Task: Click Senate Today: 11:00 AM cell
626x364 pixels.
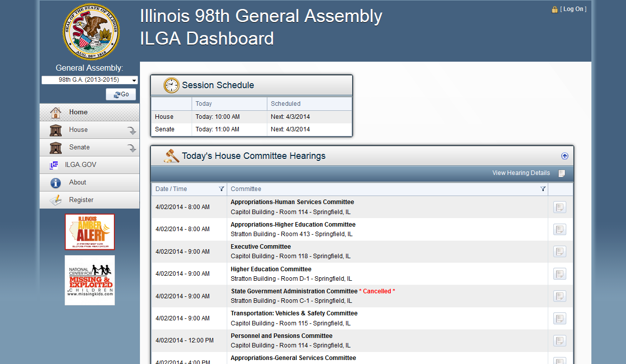Action: coord(229,129)
